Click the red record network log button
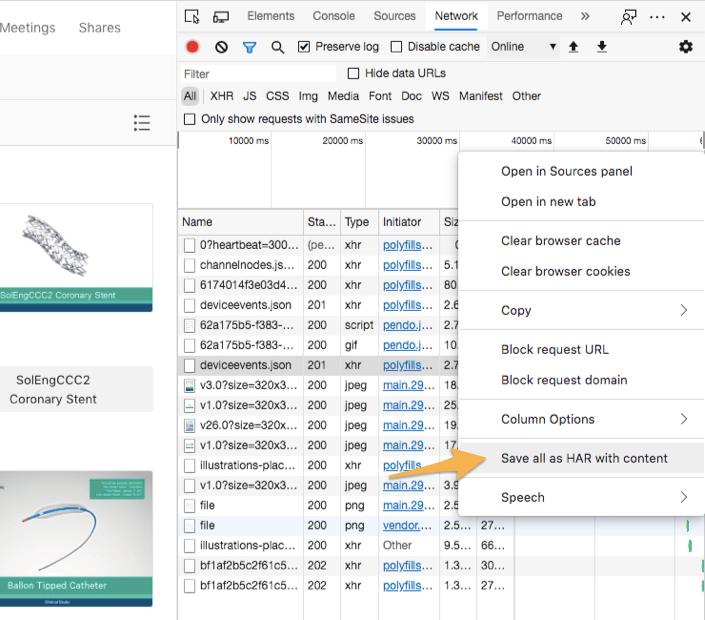The width and height of the screenshot is (705, 620). tap(193, 47)
